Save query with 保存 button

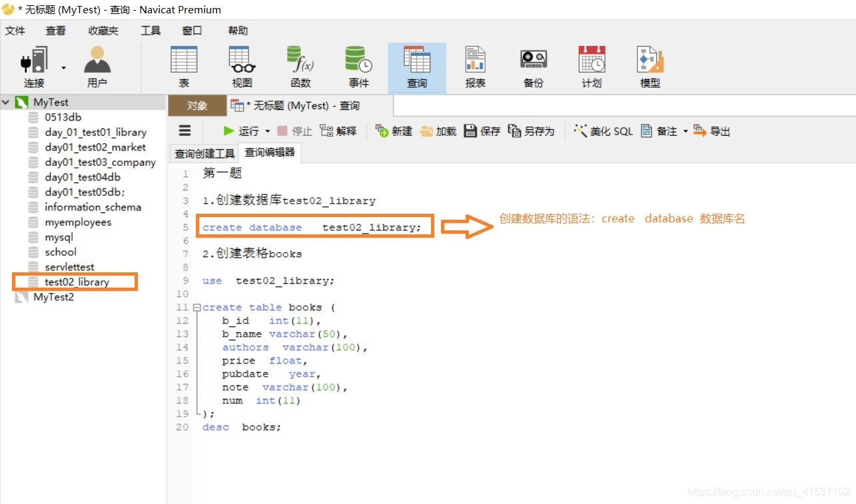(482, 131)
